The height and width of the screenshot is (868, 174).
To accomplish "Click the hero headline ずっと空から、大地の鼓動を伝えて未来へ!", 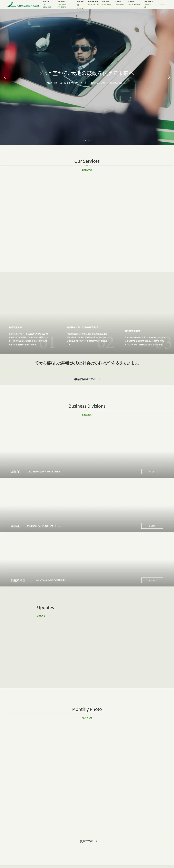I will [87, 73].
